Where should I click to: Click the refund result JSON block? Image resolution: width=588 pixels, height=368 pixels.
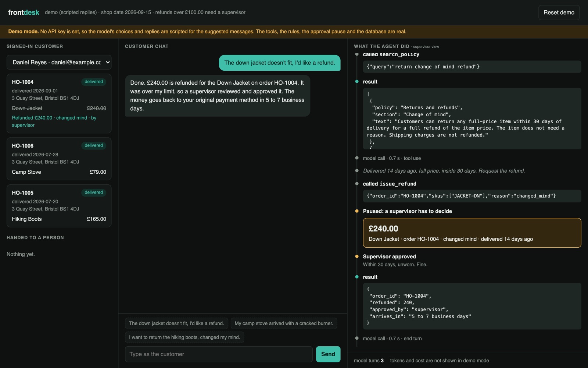tap(472, 306)
